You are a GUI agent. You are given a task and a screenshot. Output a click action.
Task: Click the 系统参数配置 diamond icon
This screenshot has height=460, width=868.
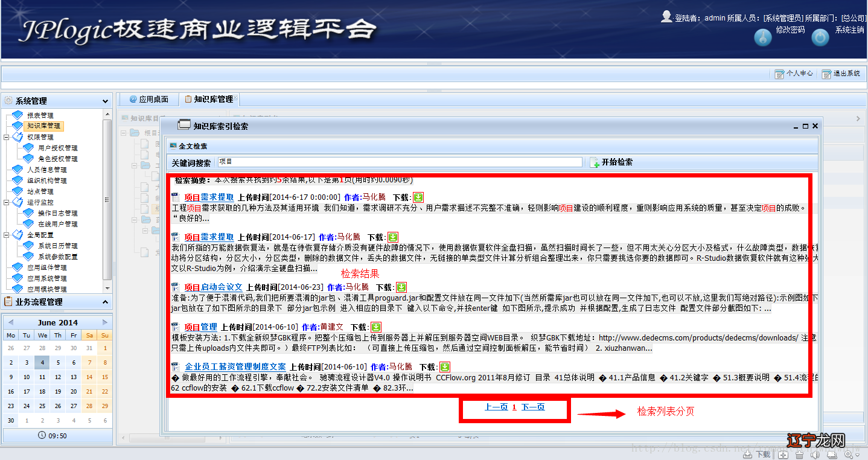[28, 257]
